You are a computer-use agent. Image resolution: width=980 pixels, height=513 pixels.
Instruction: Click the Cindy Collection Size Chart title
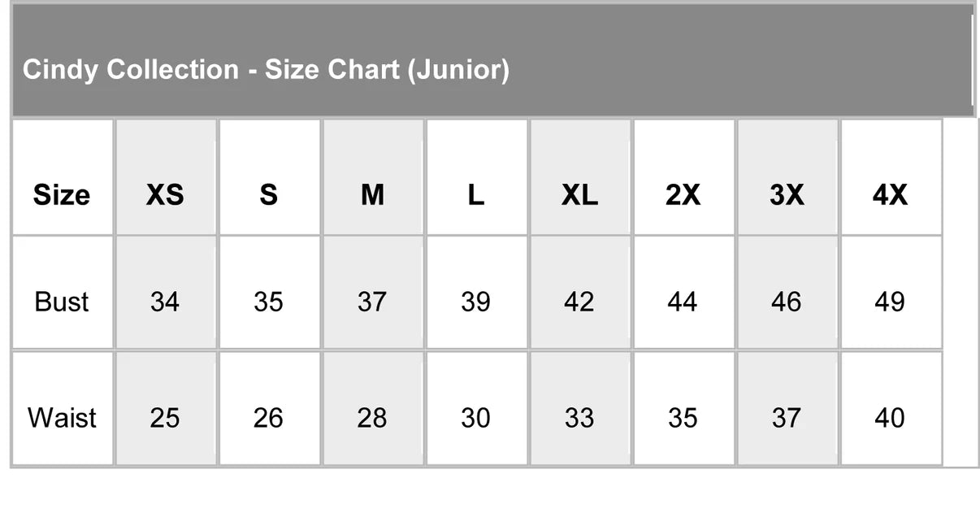[x=266, y=70]
